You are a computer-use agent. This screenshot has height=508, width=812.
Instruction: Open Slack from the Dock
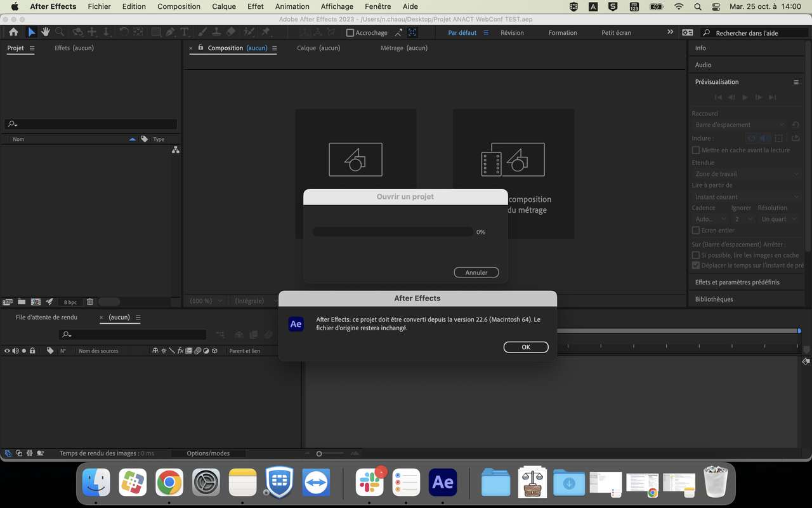370,483
